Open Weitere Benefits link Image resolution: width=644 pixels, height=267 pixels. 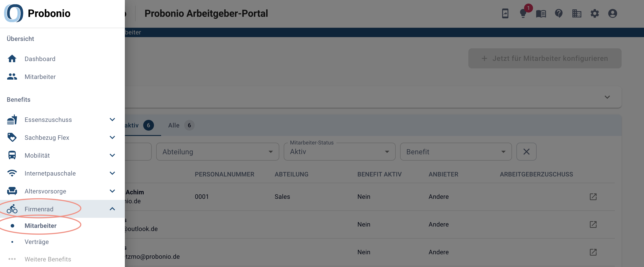tap(48, 259)
